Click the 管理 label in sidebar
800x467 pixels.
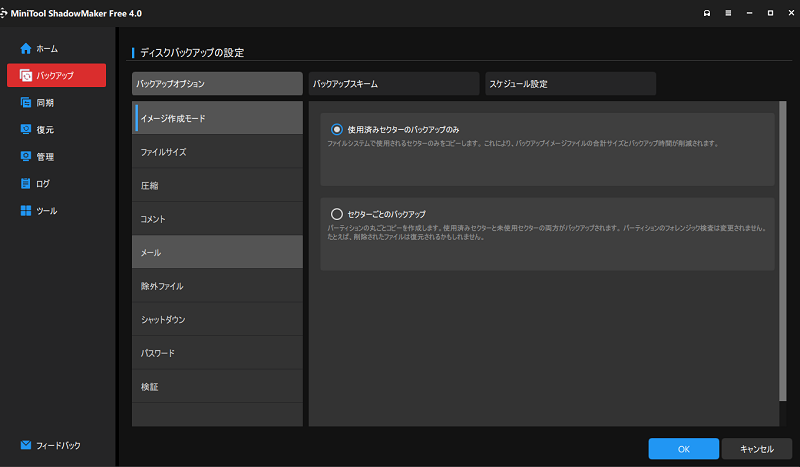(45, 157)
